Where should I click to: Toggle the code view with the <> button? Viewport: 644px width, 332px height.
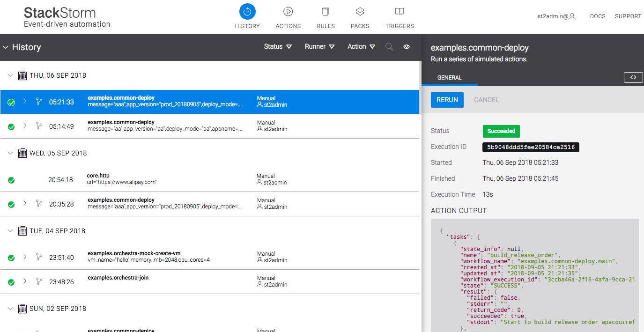coord(633,77)
